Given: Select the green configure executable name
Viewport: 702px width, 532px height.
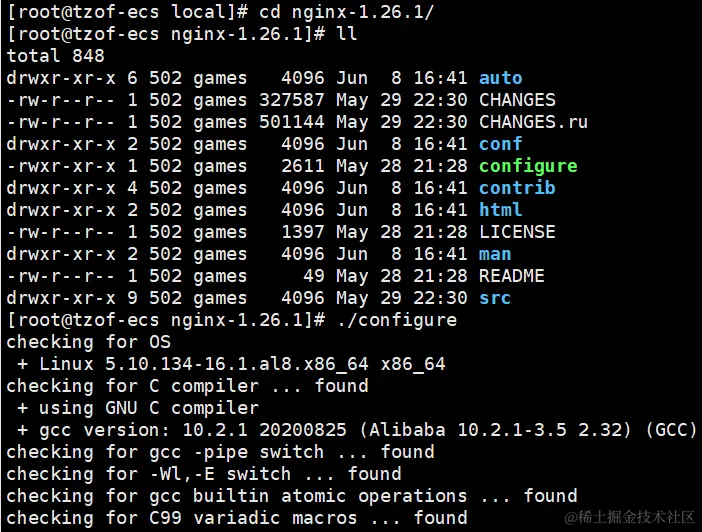Looking at the screenshot, I should coord(528,167).
